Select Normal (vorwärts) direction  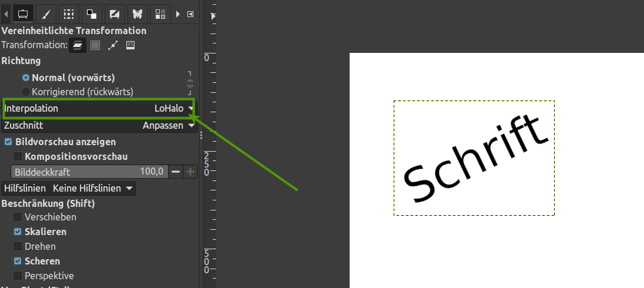pyautogui.click(x=69, y=78)
